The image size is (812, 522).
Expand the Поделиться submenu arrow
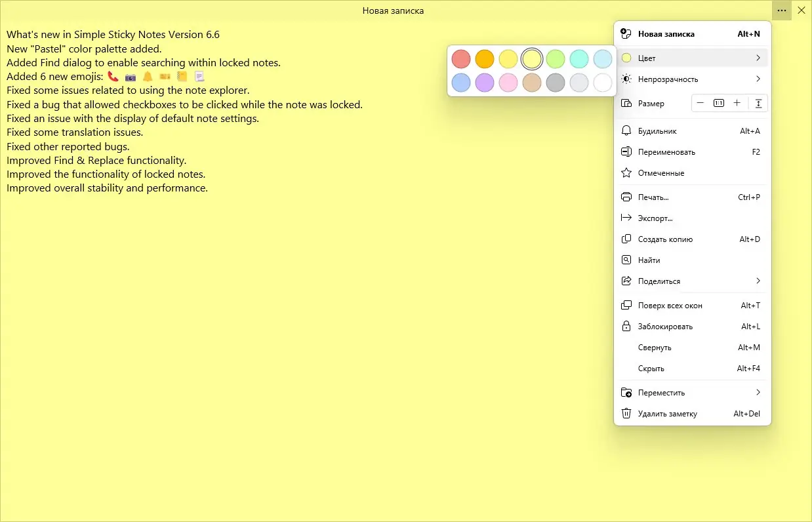pyautogui.click(x=758, y=281)
